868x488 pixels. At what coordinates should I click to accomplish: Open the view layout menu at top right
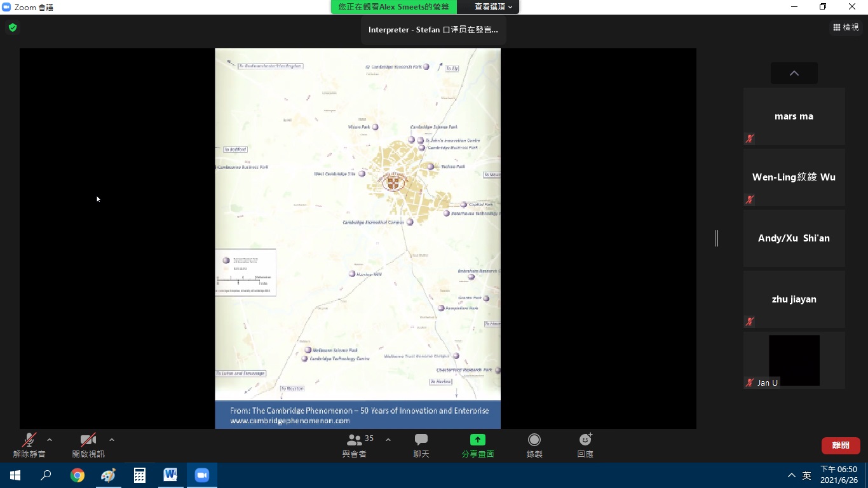846,27
